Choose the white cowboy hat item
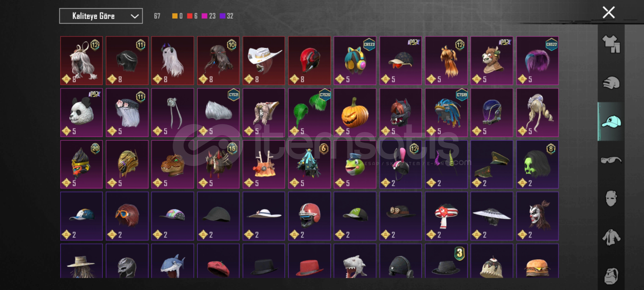644x290 pixels. pos(264,61)
